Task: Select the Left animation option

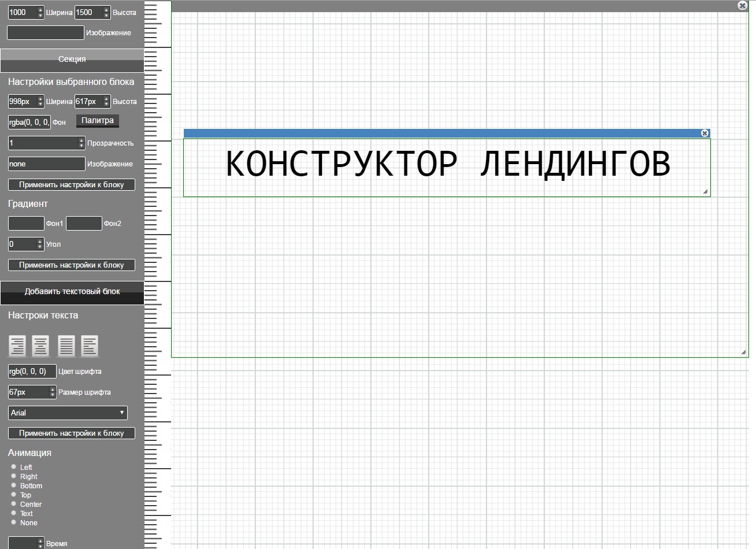Action: [13, 466]
